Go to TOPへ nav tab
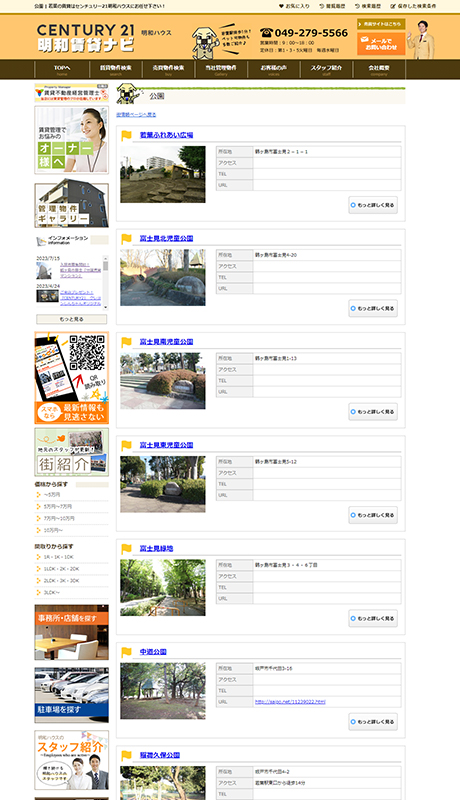 [62, 69]
